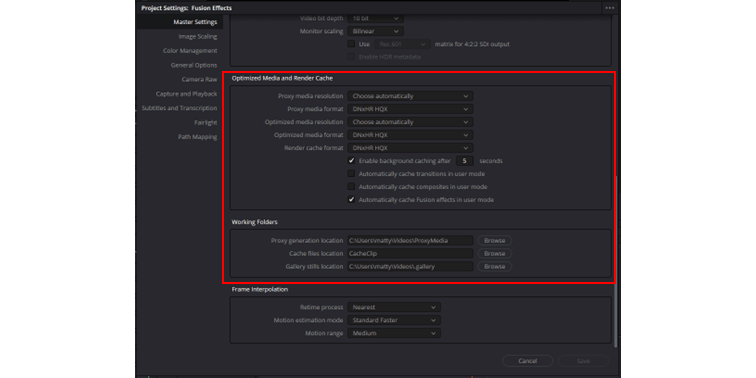Enable Automatically cache transitions in user mode
The height and width of the screenshot is (378, 756).
point(351,174)
